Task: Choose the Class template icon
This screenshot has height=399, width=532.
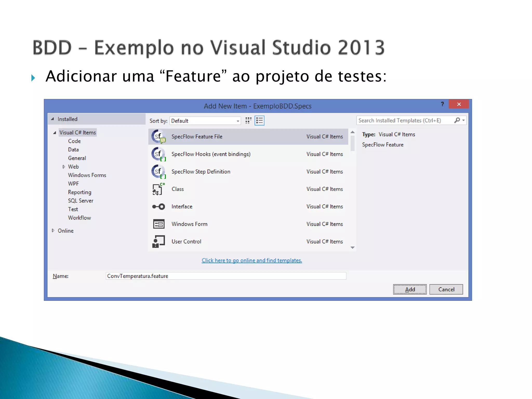Action: coord(158,189)
